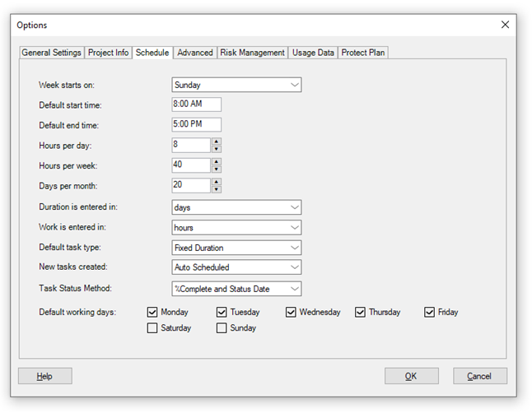Enable Saturday as a working day
The image size is (532, 413).
152,328
